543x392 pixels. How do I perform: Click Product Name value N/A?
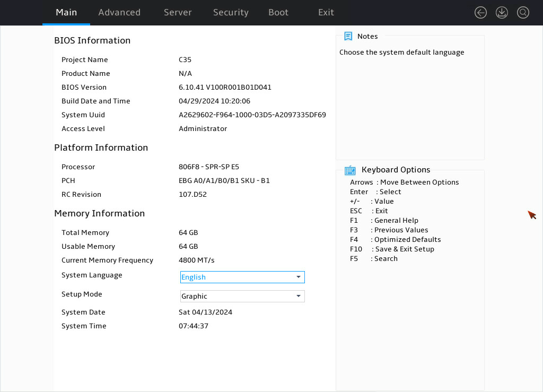pos(185,73)
